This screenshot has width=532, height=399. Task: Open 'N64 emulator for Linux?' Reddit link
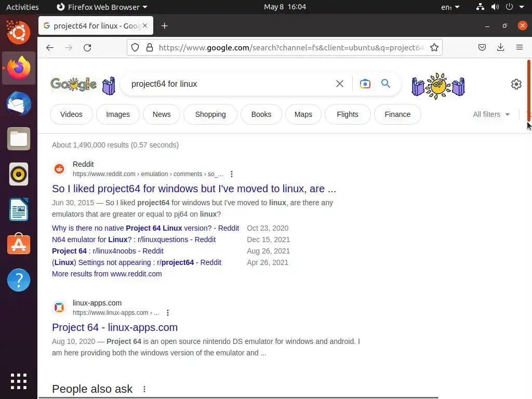tap(134, 240)
